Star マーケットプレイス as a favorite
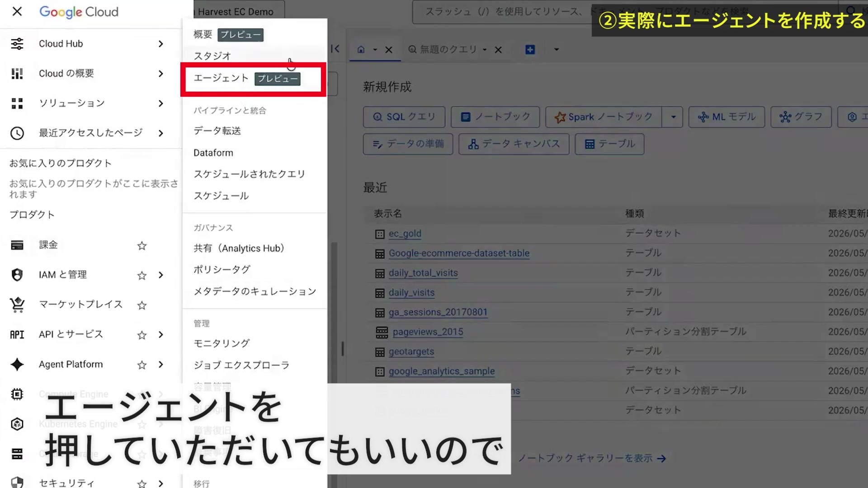 [142, 305]
